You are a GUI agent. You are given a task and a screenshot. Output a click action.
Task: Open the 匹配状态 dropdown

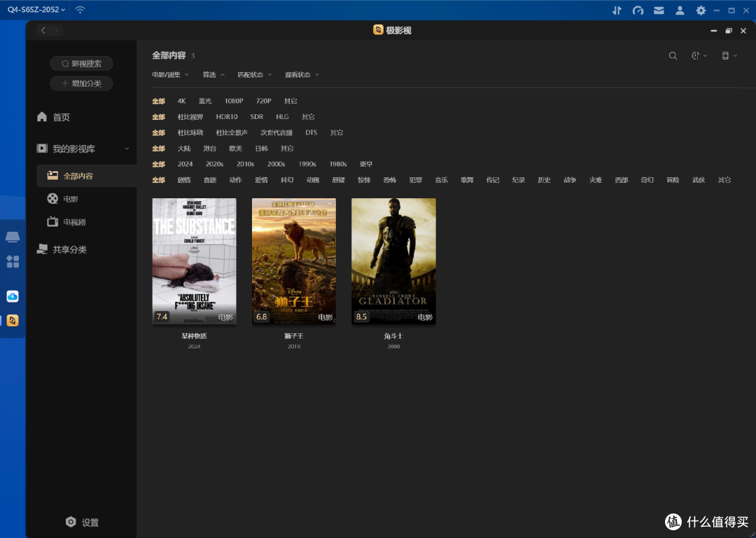255,75
